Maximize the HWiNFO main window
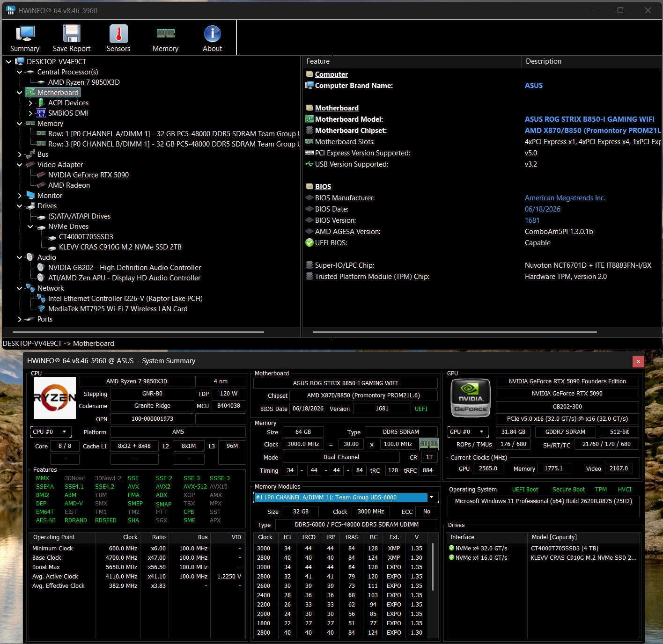Viewport: 663px width, 644px height. click(x=620, y=10)
